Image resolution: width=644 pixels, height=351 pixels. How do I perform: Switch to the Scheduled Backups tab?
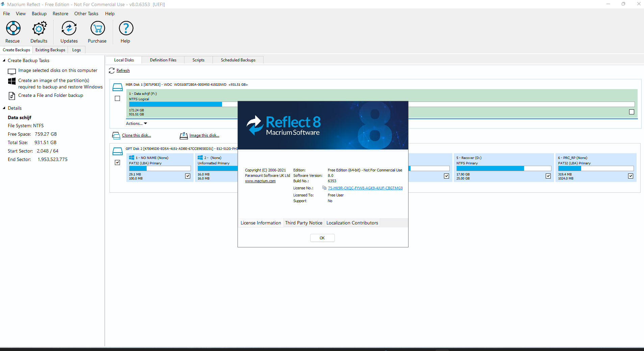click(238, 60)
